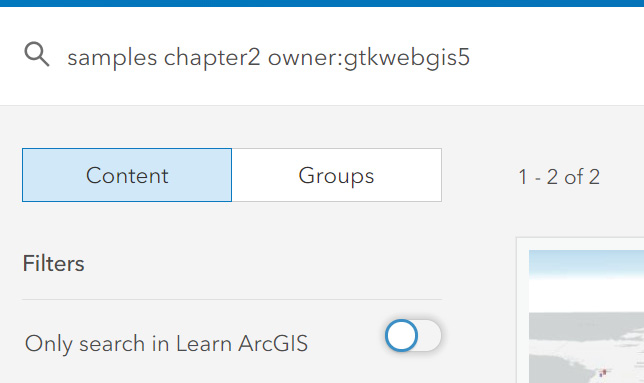Viewport: 644px width, 383px height.
Task: Click the round knob of the Learn ArcGIS switch
Action: tap(401, 336)
